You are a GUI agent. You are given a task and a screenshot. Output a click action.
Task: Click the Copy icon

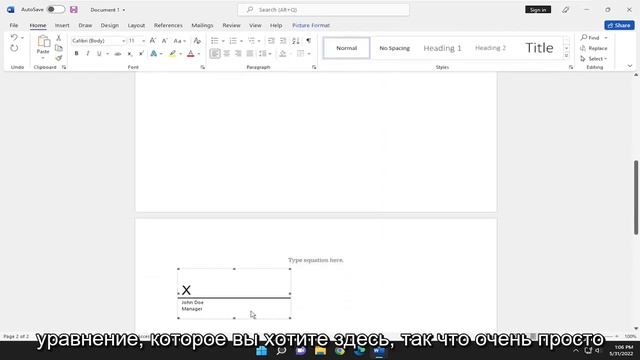point(59,48)
